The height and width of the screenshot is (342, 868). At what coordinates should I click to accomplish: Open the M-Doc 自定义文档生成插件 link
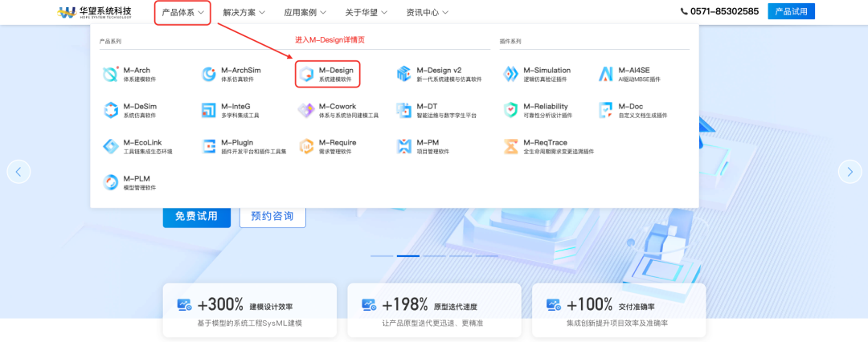pyautogui.click(x=633, y=110)
